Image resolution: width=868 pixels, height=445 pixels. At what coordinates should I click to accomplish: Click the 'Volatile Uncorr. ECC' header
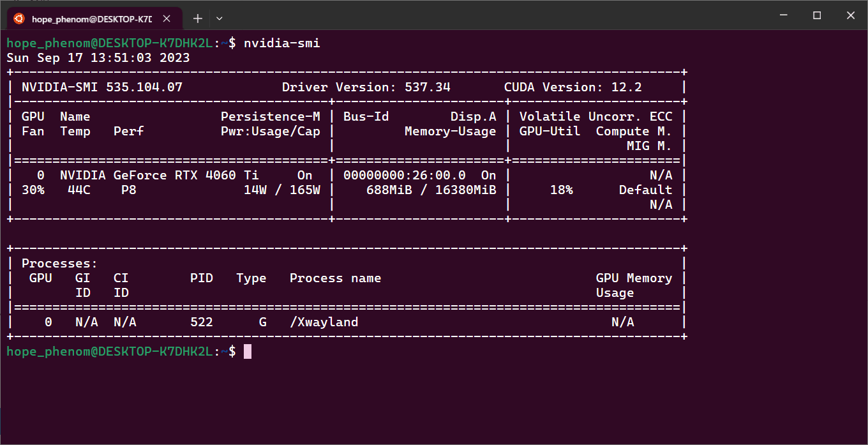pyautogui.click(x=595, y=117)
